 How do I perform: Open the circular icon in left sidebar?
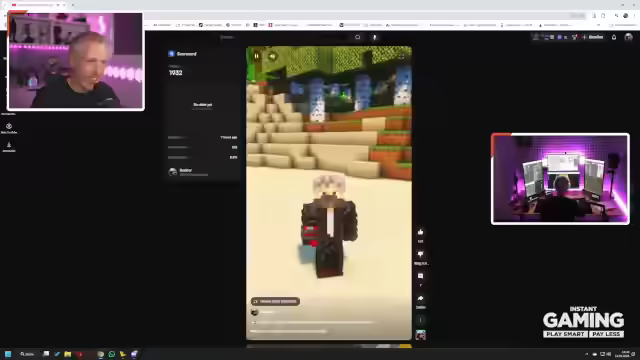(9, 128)
